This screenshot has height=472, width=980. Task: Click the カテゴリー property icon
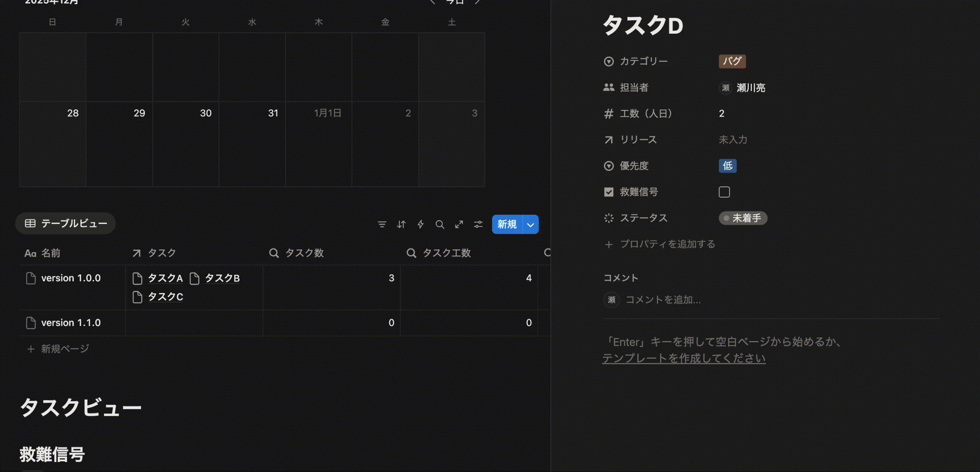tap(609, 61)
